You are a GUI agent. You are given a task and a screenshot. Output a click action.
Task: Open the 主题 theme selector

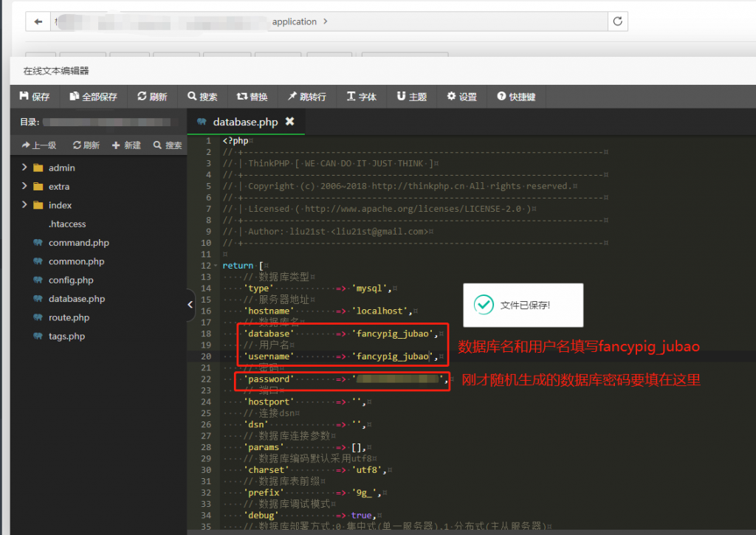point(412,97)
